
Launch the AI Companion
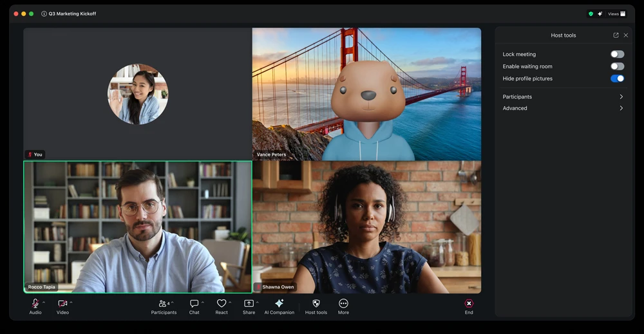pos(279,304)
